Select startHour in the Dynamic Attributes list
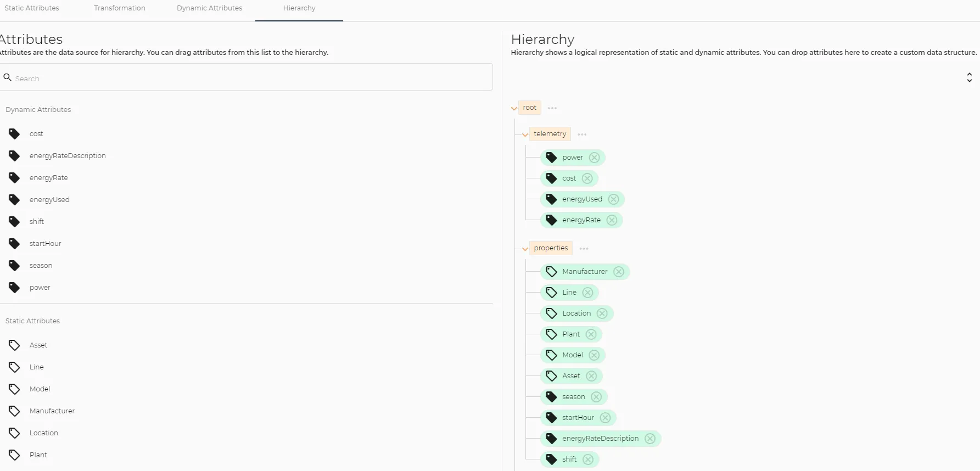The height and width of the screenshot is (471, 980). pos(46,244)
